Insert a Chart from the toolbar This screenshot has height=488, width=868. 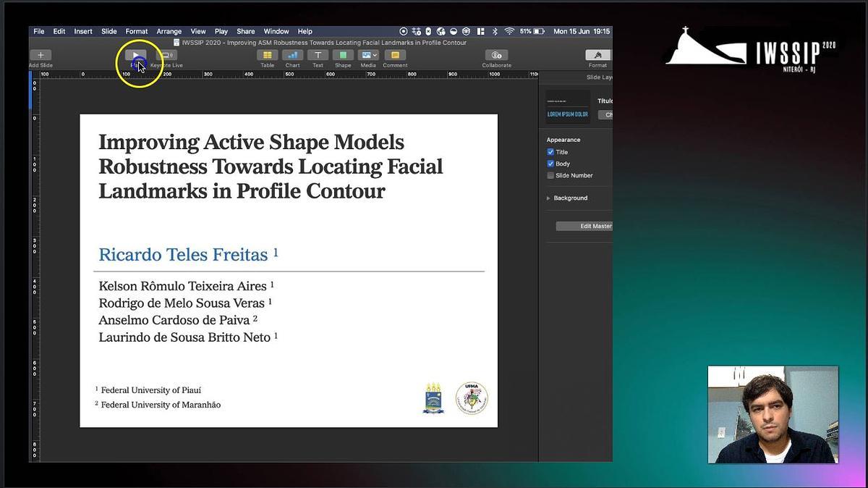292,55
